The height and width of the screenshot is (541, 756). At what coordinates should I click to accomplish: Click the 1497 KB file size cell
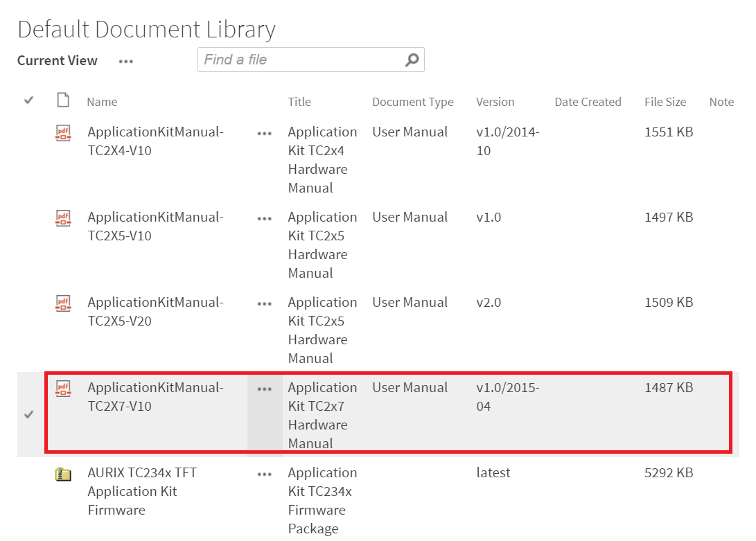tap(669, 218)
